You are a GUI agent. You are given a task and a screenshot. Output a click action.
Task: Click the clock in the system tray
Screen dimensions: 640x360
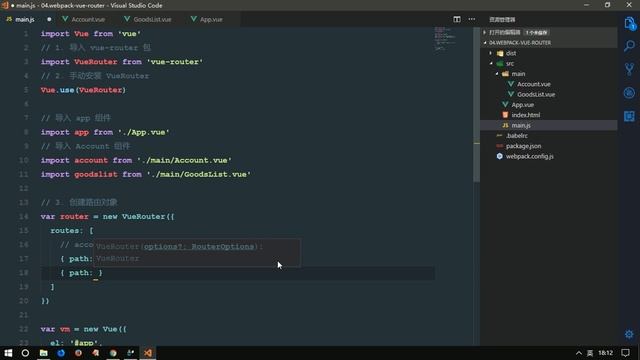pos(606,353)
